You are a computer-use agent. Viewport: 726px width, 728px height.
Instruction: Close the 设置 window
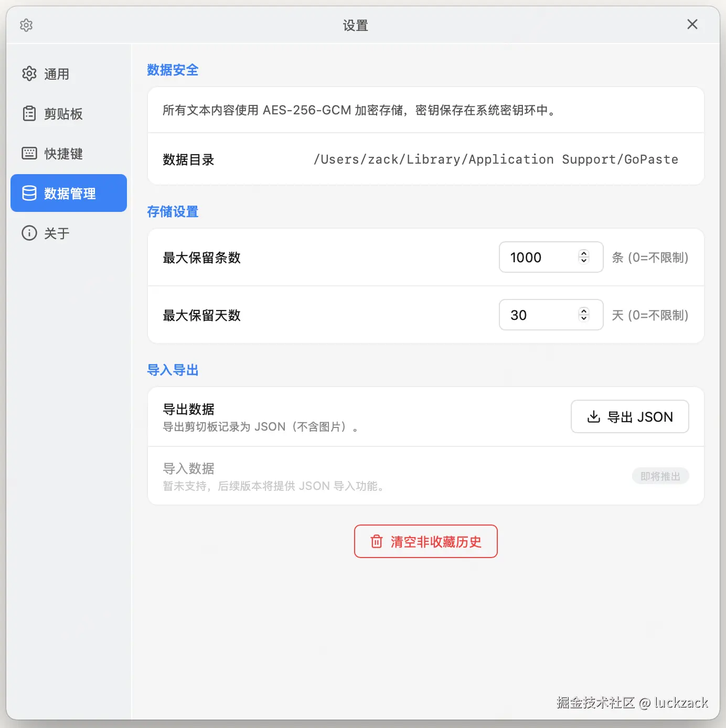(692, 24)
